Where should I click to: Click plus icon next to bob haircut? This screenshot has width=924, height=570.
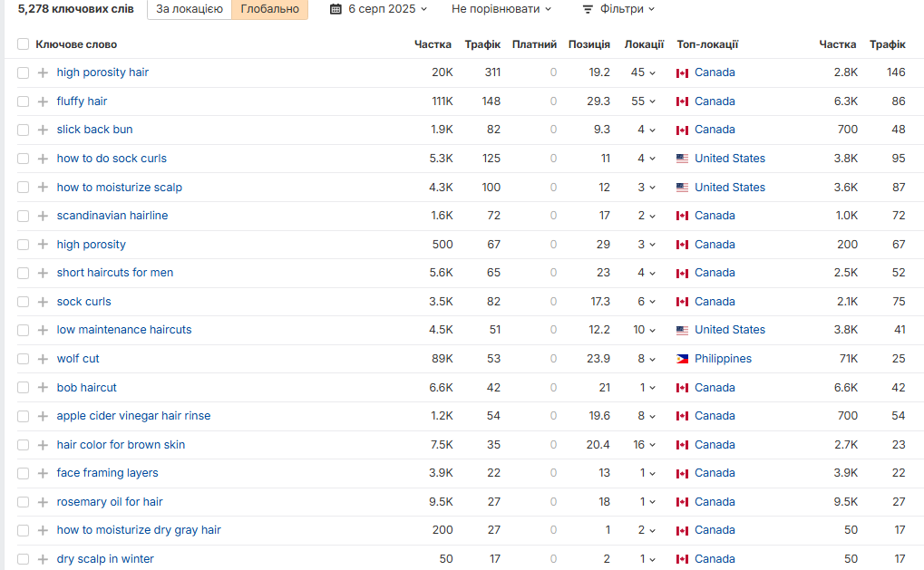pyautogui.click(x=43, y=388)
